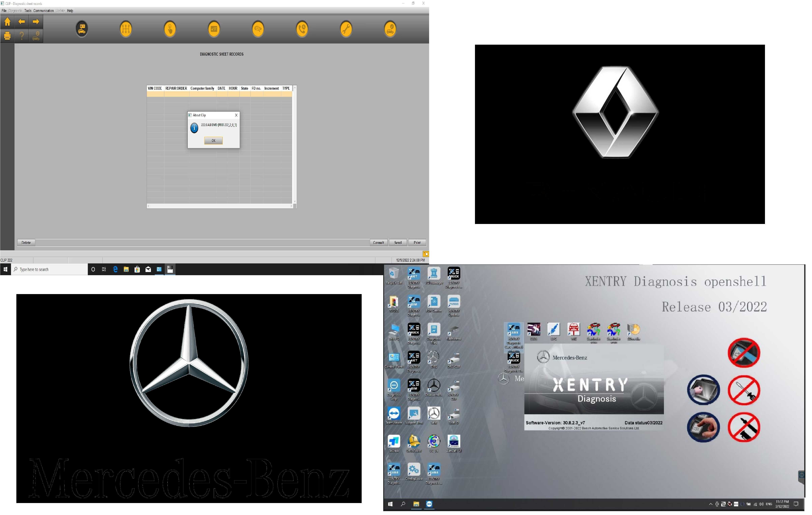Open the EPC spark plug shortcut
This screenshot has width=812, height=515.
pyautogui.click(x=554, y=332)
